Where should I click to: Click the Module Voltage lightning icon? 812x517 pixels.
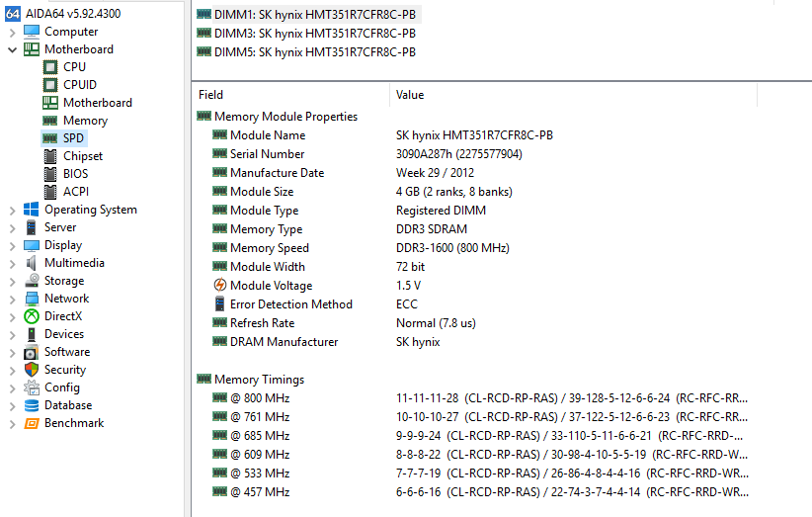tap(219, 286)
